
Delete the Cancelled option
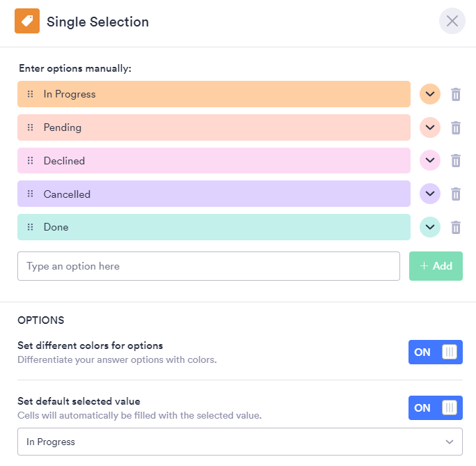tap(456, 194)
